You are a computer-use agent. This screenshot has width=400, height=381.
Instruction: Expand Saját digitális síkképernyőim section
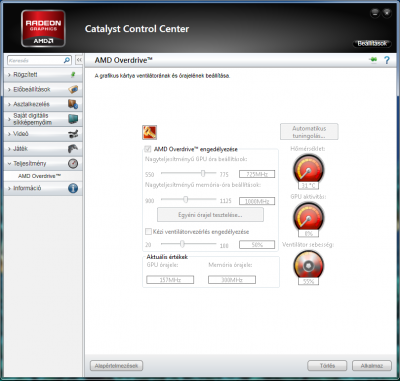[44, 119]
